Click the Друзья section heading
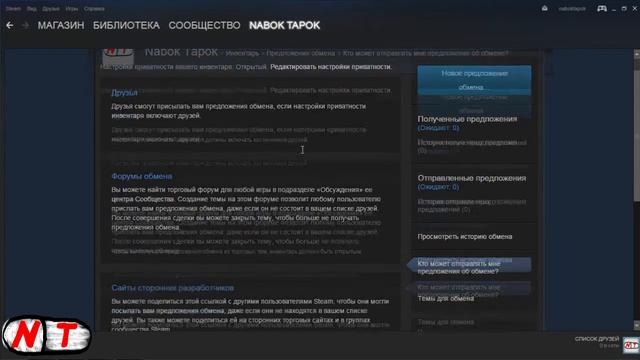Screen dimensions: 640x360 [x=124, y=93]
